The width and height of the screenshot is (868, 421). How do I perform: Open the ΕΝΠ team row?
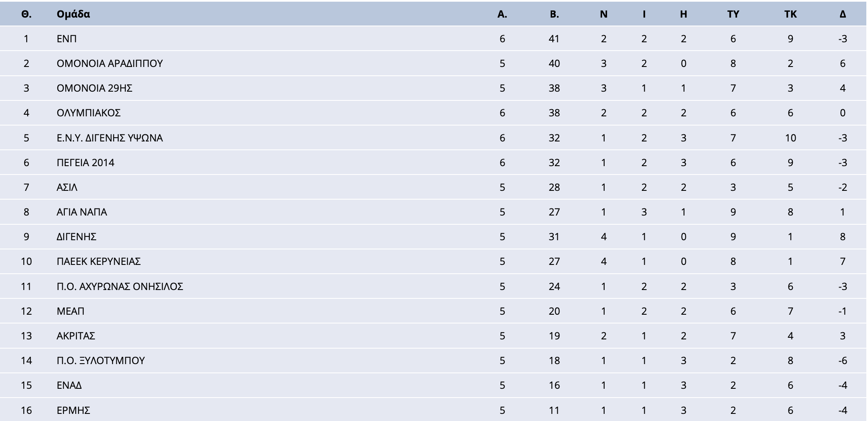[433, 39]
